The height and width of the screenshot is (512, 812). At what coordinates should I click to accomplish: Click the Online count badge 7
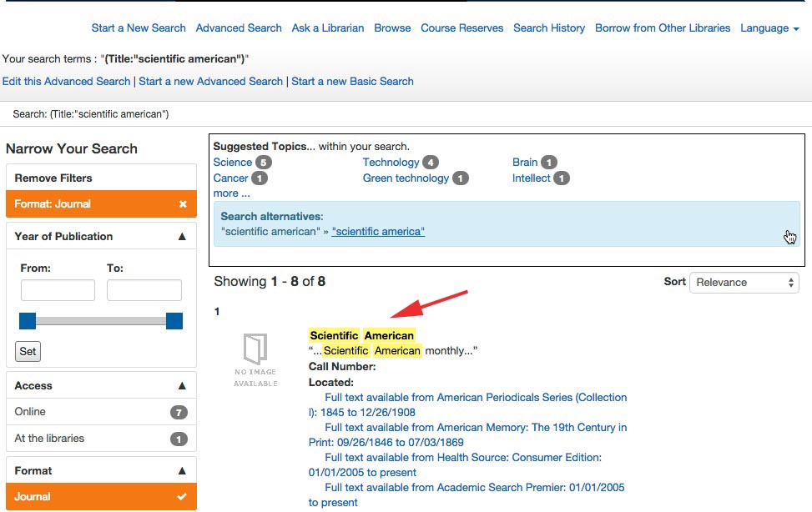pyautogui.click(x=179, y=413)
